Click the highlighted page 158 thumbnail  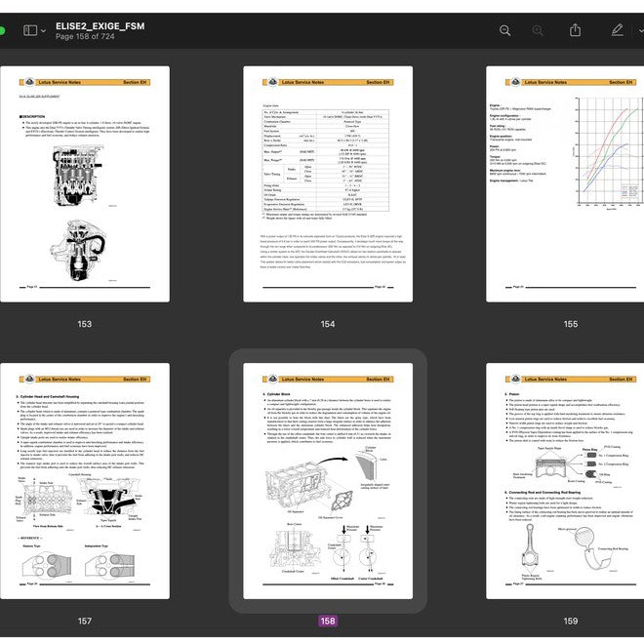[x=328, y=481]
